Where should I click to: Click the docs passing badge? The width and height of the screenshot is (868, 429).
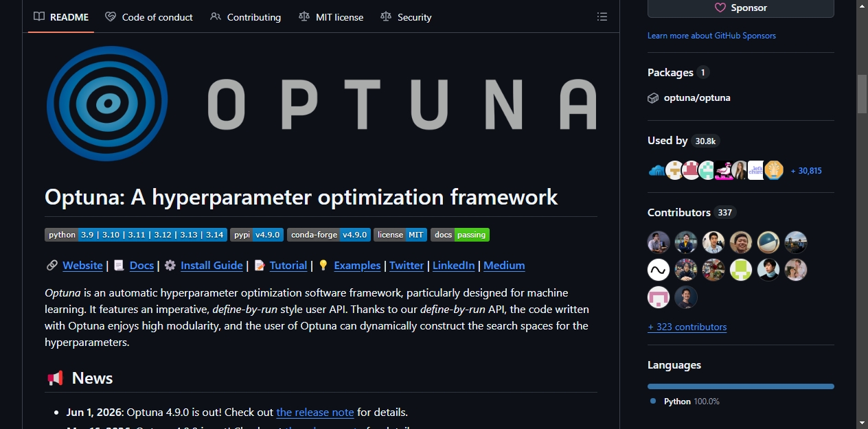pyautogui.click(x=460, y=235)
